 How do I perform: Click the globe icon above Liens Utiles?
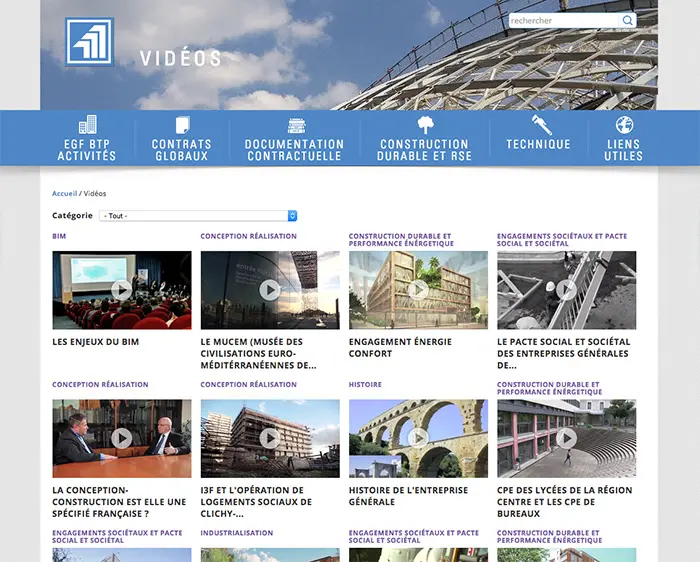(624, 125)
